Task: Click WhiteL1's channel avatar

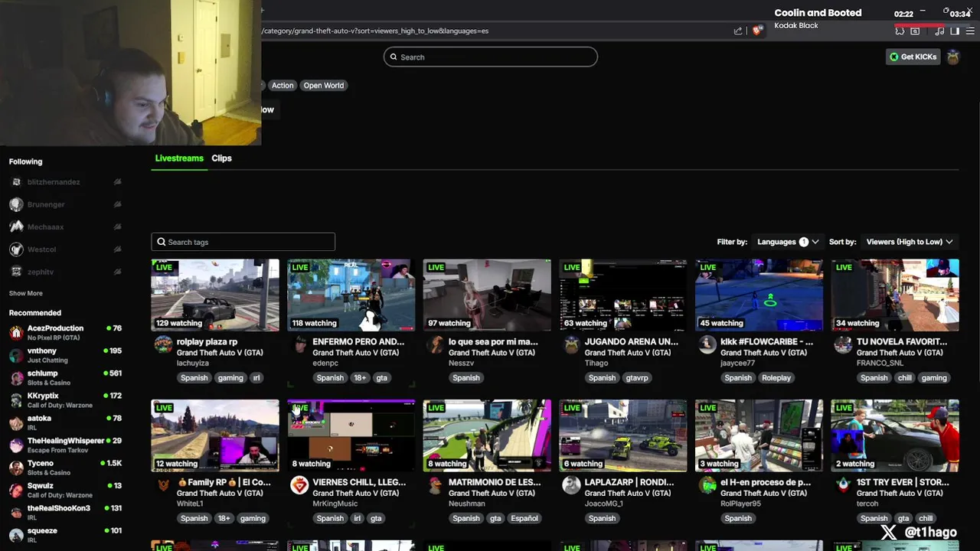Action: tap(163, 485)
